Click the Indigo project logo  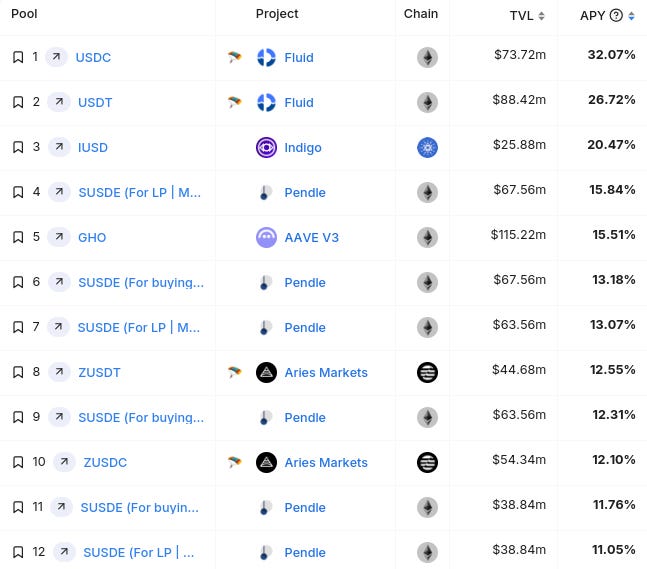click(x=266, y=147)
